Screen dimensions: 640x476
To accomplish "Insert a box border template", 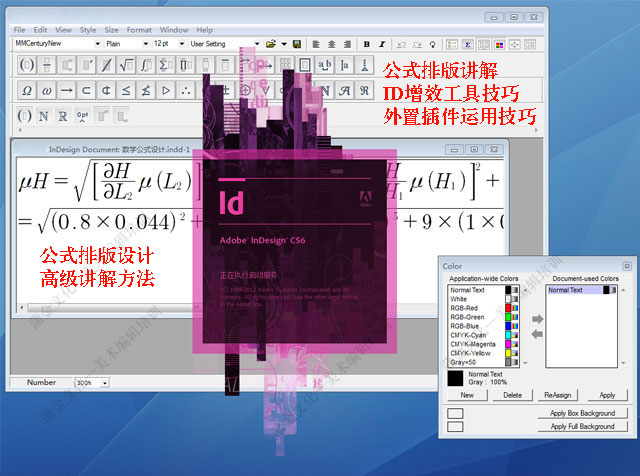I will (305, 65).
